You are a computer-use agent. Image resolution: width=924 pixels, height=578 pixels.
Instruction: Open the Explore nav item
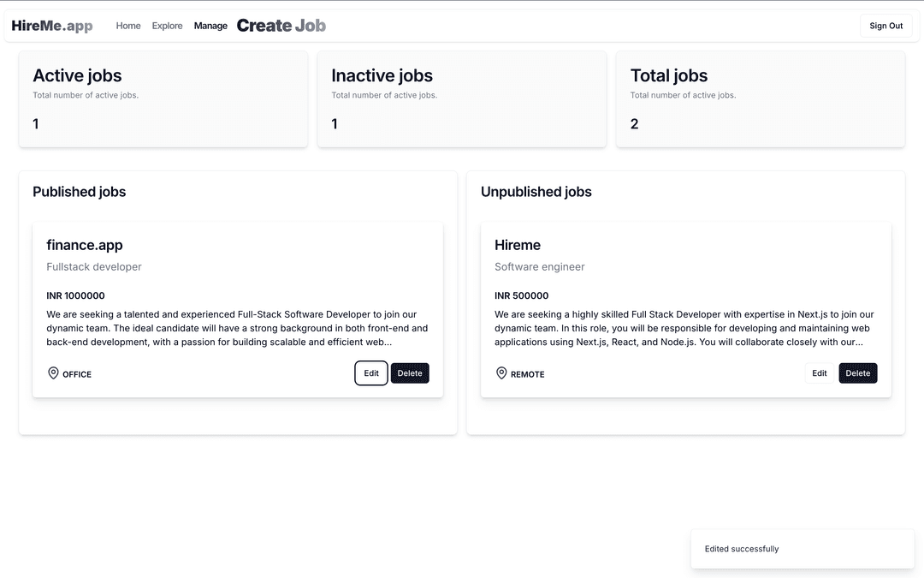[167, 26]
